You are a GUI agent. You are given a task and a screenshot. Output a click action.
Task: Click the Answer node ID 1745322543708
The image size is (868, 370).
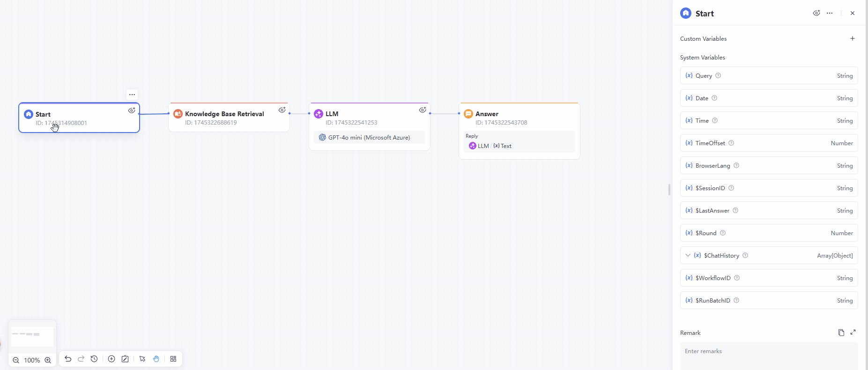pos(501,123)
